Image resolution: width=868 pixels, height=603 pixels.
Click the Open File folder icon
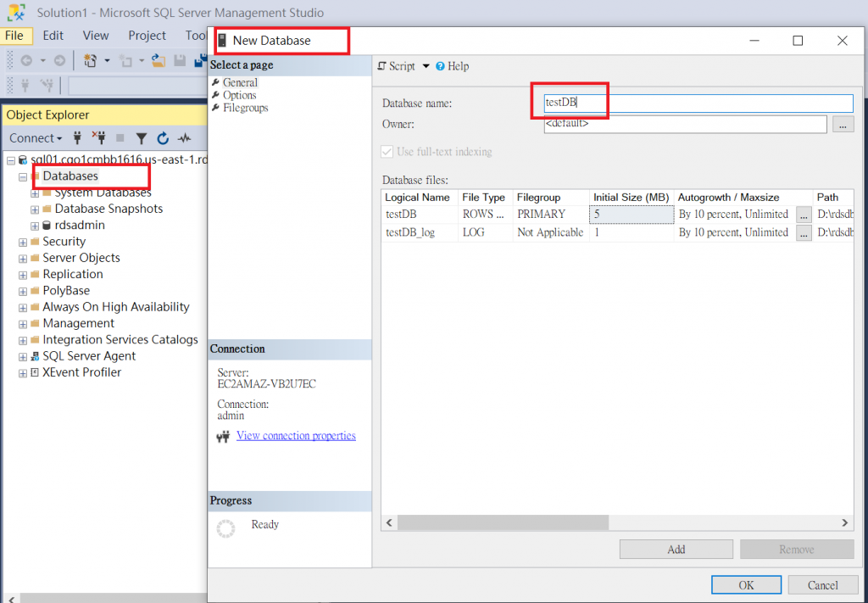pyautogui.click(x=159, y=61)
